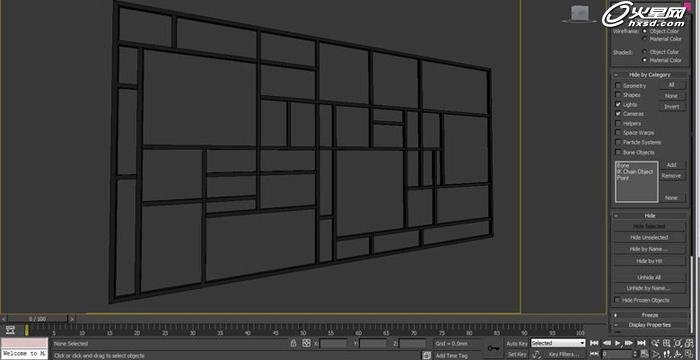
Task: Go to end frame button
Action: point(641,343)
